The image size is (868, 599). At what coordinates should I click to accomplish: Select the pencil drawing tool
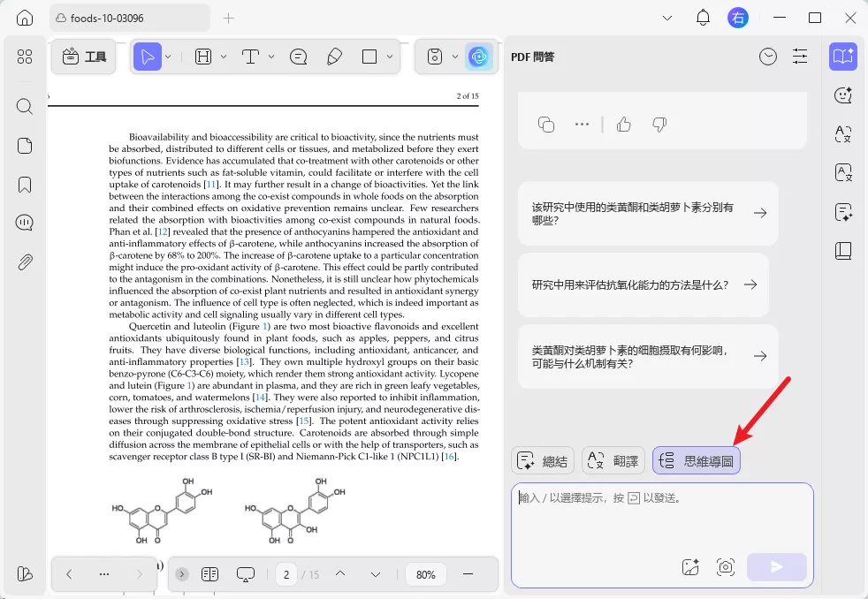[x=334, y=57]
